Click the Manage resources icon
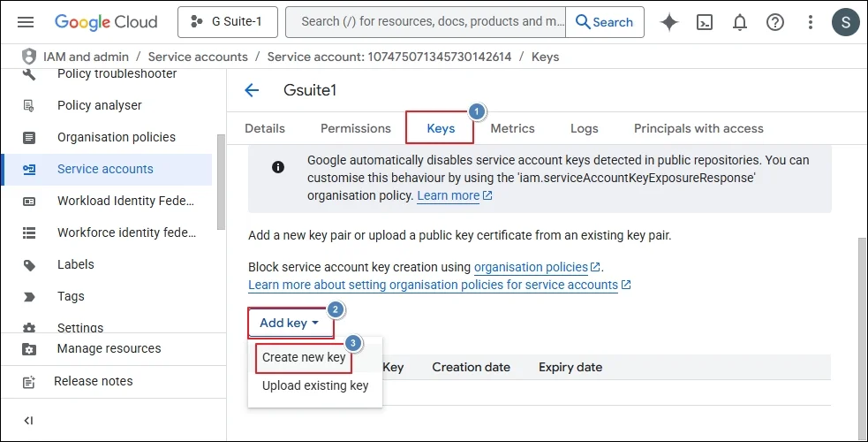The image size is (868, 442). click(x=29, y=349)
